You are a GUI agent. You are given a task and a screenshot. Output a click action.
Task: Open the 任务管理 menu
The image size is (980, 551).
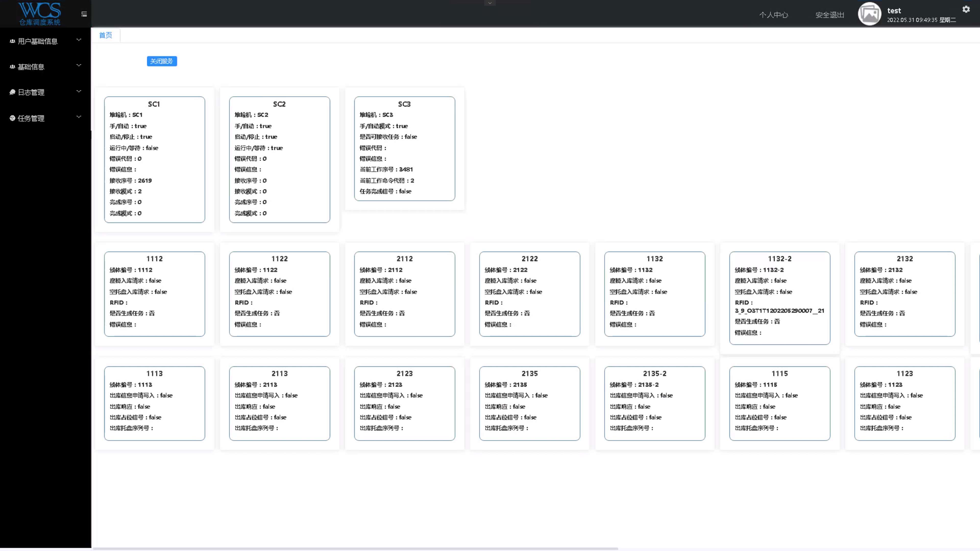point(46,118)
